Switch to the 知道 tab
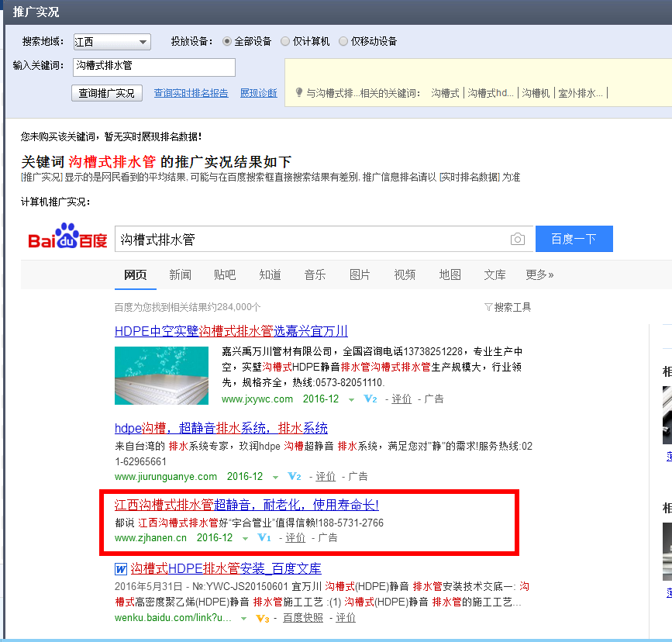 [270, 275]
